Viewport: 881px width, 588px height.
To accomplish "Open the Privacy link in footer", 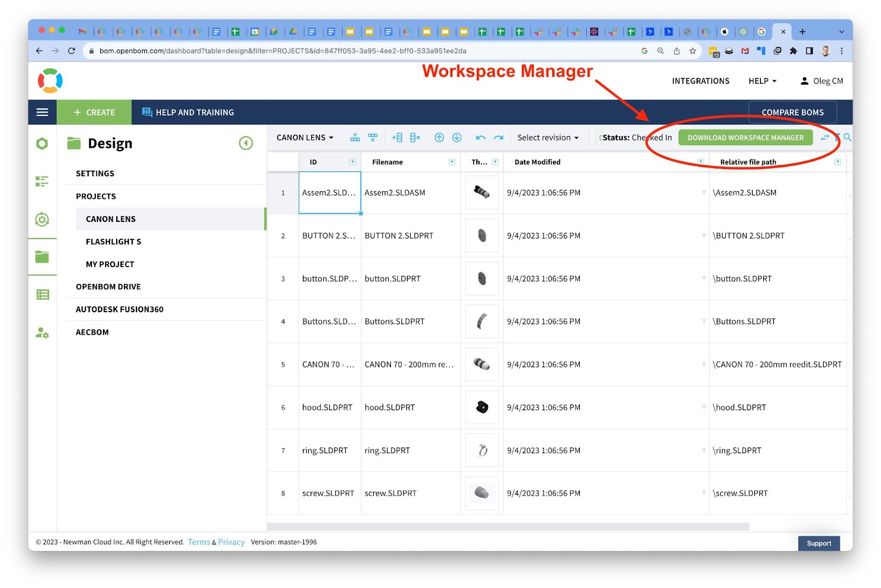I will point(231,542).
